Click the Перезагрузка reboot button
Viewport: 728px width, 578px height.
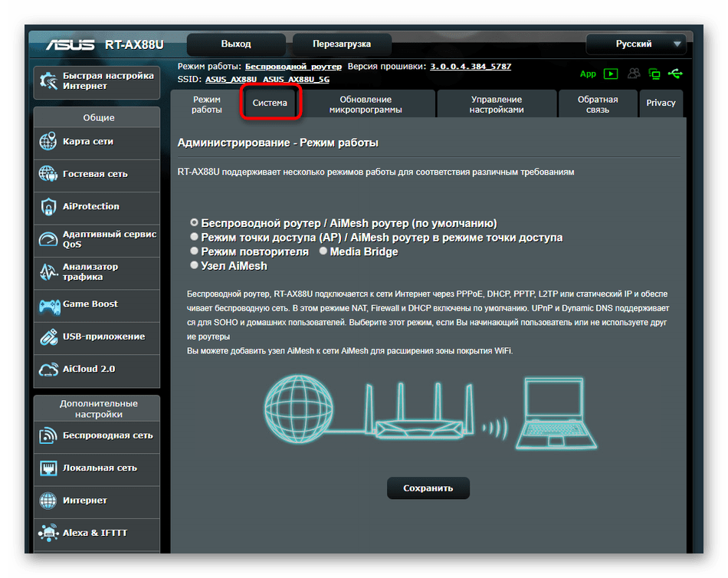pos(342,44)
